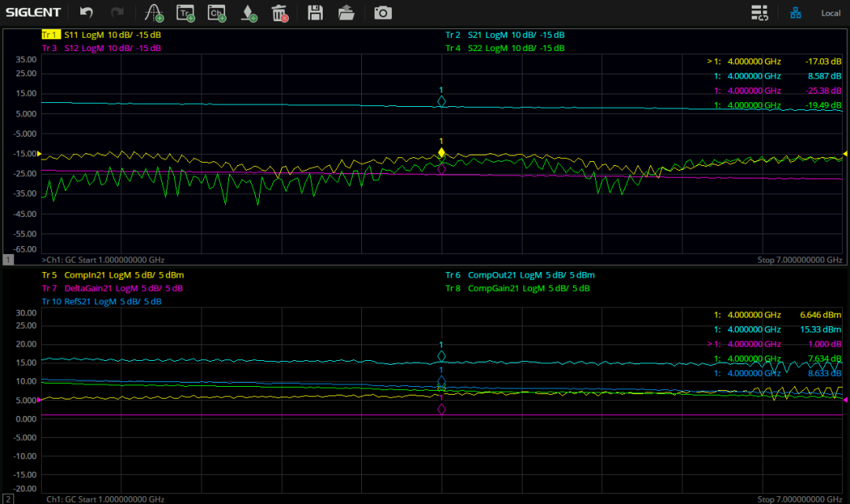Open the menu layout icon near the network icon

pyautogui.click(x=759, y=13)
